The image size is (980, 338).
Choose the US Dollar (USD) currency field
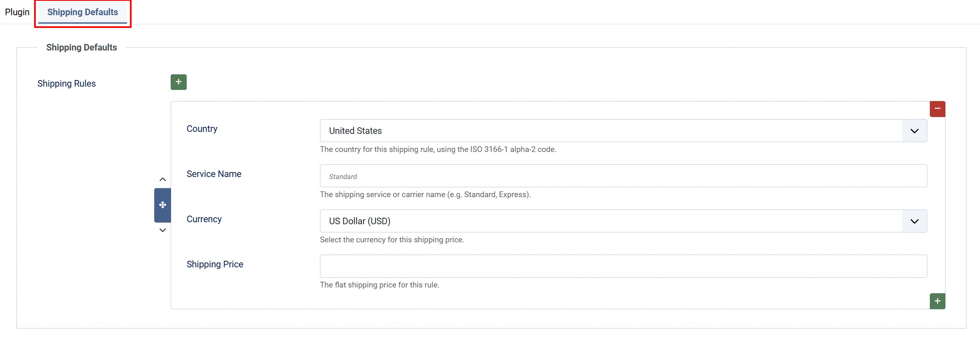point(623,221)
